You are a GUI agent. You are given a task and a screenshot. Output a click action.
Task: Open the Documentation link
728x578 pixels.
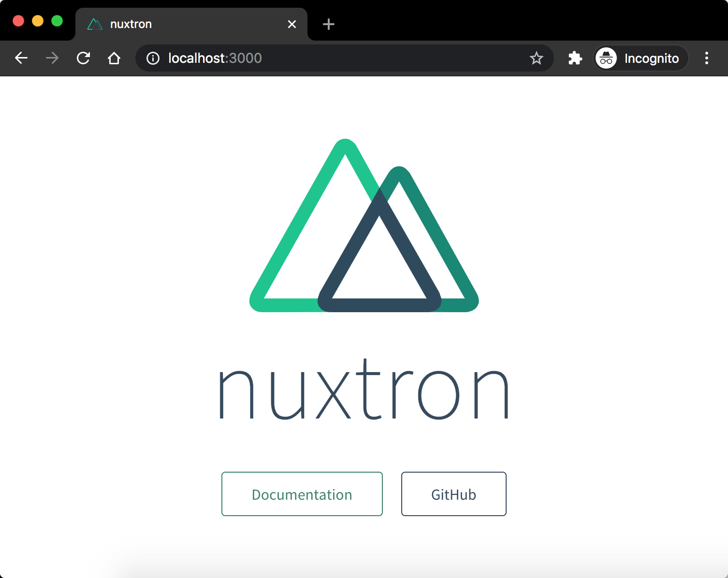(302, 494)
